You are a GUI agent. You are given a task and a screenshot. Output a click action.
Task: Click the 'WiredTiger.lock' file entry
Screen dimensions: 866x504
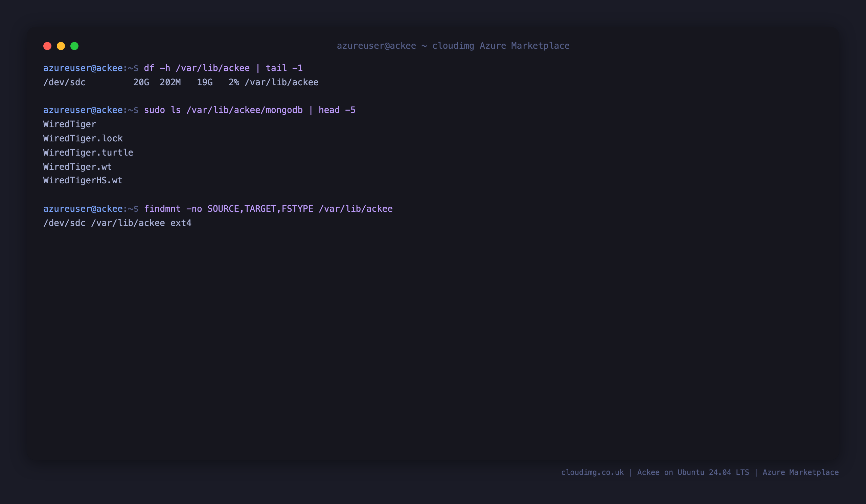[83, 138]
